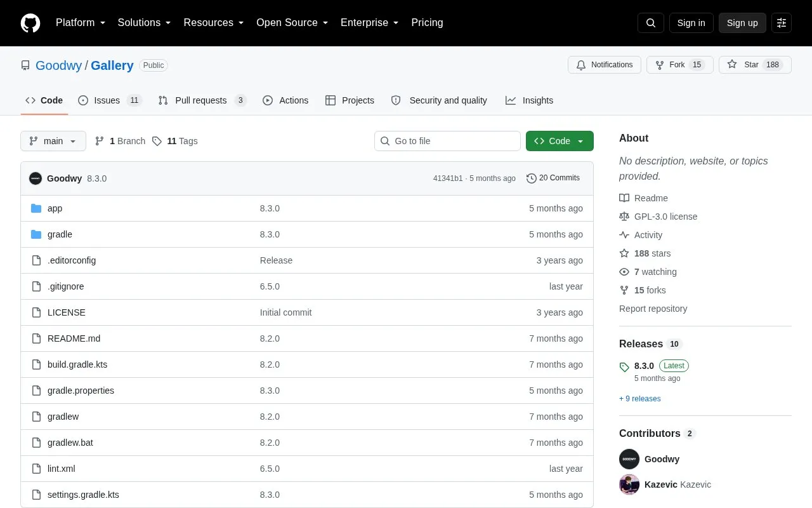812x508 pixels.
Task: Open the + 9 releases link
Action: pos(640,399)
